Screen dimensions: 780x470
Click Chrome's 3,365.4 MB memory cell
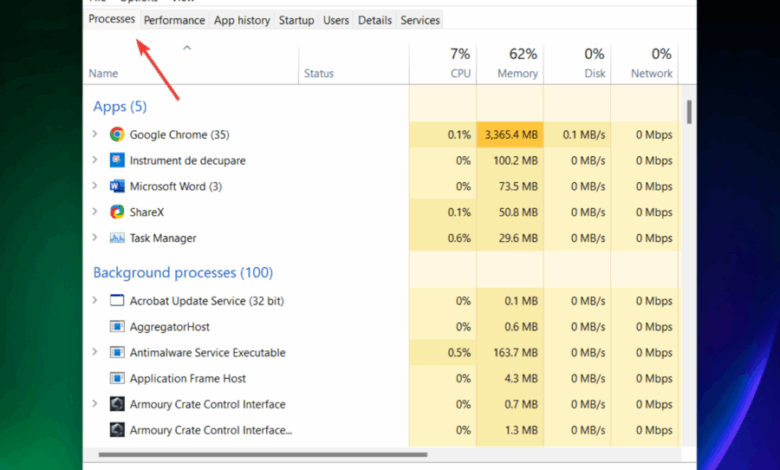point(510,135)
